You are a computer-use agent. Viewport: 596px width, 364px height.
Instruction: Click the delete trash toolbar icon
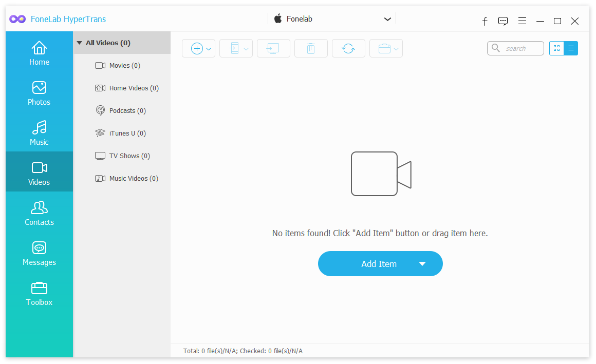pyautogui.click(x=311, y=49)
